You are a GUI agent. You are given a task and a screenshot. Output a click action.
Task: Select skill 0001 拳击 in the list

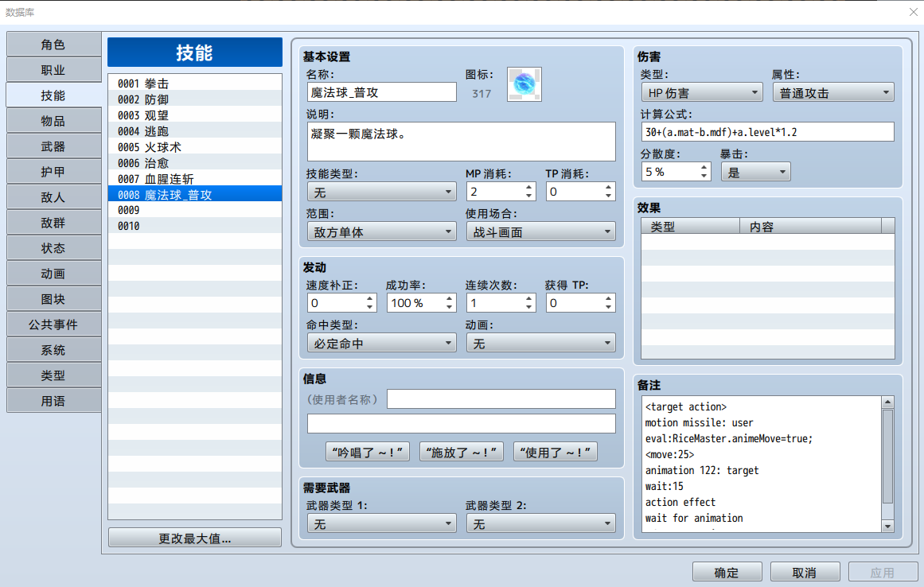[195, 84]
